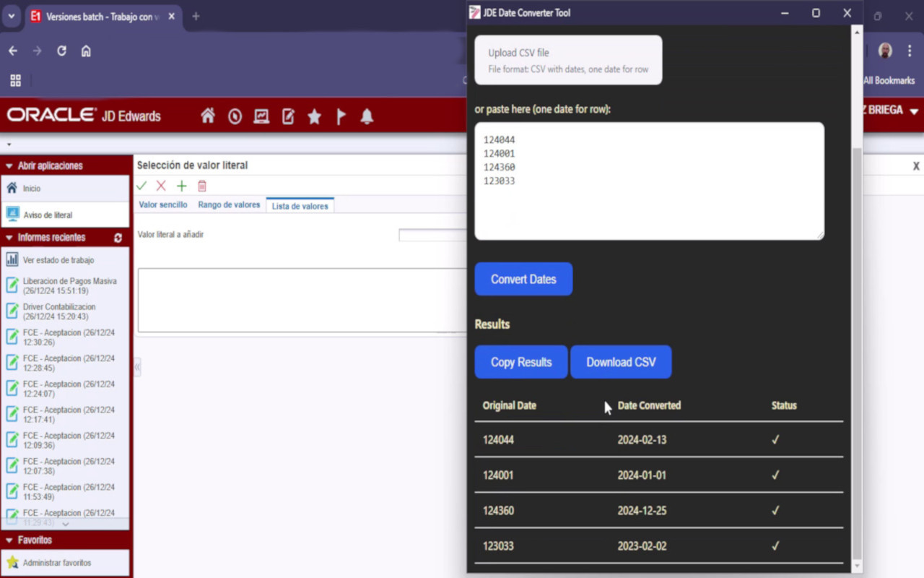Viewport: 924px width, 578px height.
Task: Open the Favorites star icon in JDE toolbar
Action: 314,116
